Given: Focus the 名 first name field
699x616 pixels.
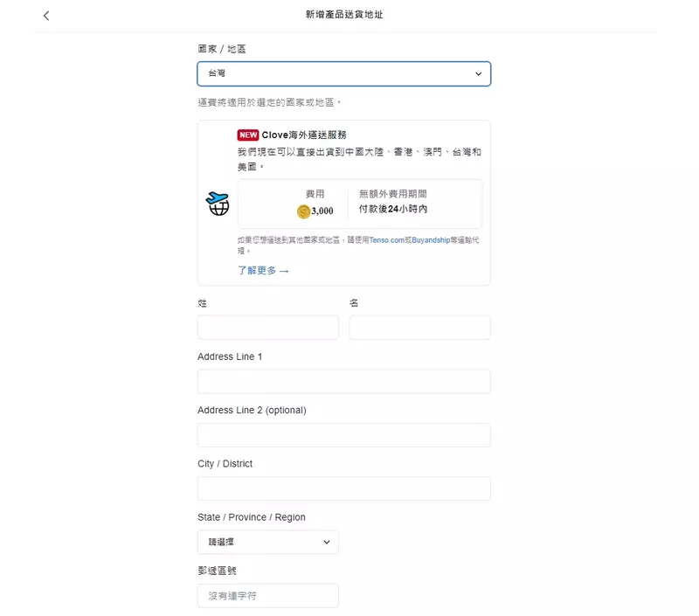Looking at the screenshot, I should pyautogui.click(x=419, y=328).
